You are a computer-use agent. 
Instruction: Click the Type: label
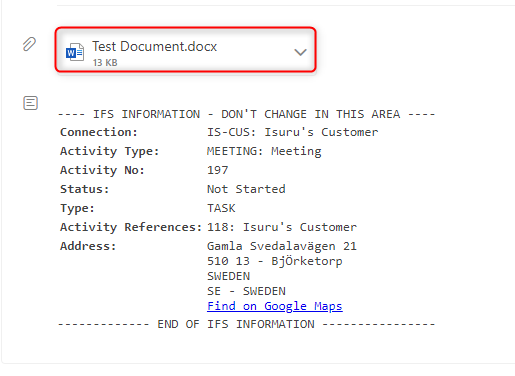[77, 208]
